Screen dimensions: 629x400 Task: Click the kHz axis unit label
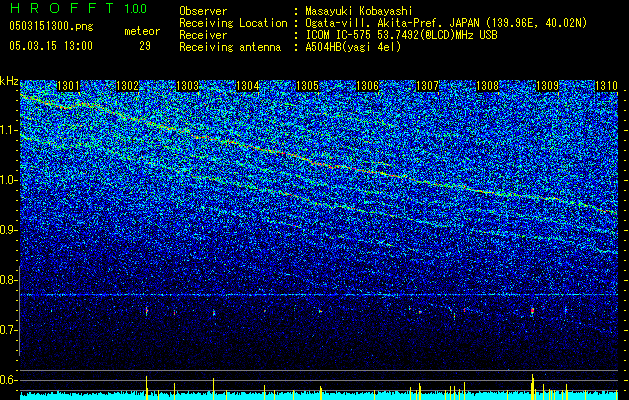[x=9, y=81]
